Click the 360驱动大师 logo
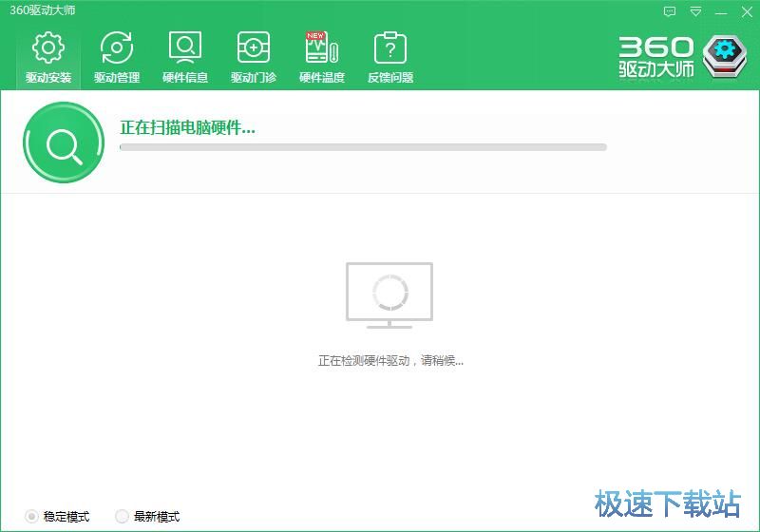The width and height of the screenshot is (760, 532). 682,56
